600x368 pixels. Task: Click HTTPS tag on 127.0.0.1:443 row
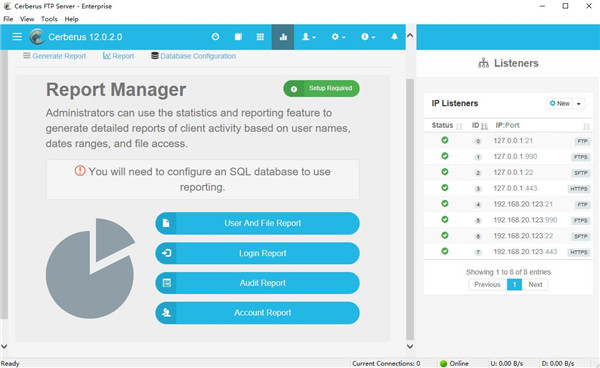click(x=579, y=189)
